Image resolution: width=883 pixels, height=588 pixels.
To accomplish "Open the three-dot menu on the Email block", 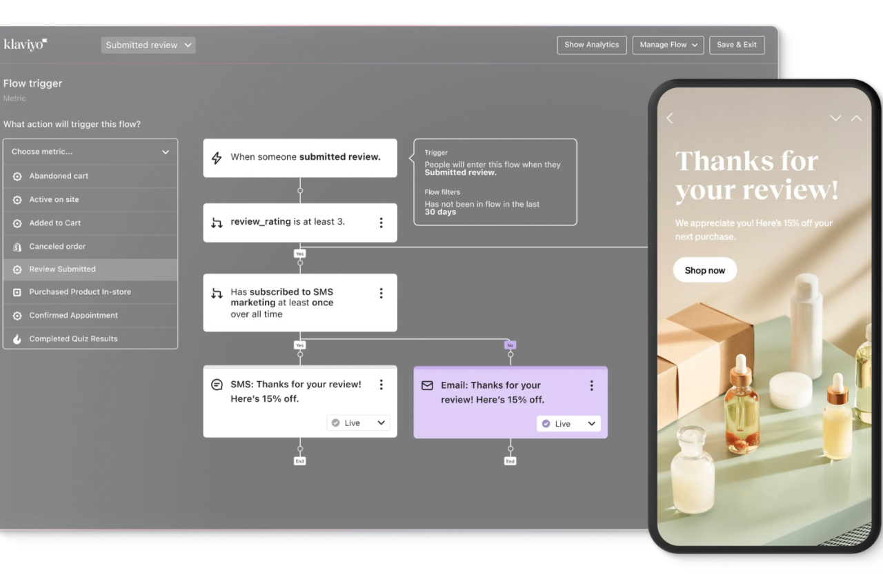I will [591, 385].
